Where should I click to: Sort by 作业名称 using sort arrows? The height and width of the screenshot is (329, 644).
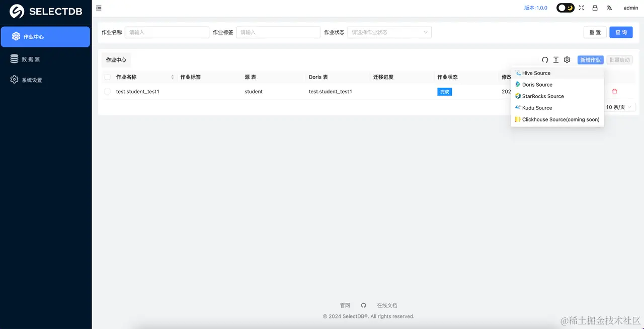(173, 77)
